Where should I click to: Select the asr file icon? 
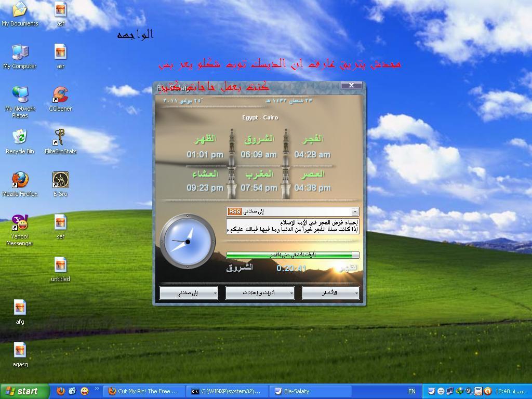pyautogui.click(x=60, y=56)
